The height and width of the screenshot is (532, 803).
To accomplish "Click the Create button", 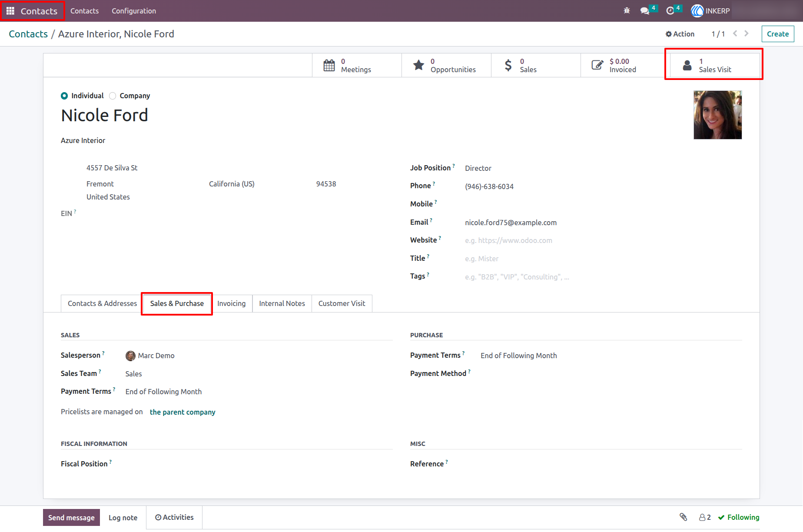I will coord(777,34).
